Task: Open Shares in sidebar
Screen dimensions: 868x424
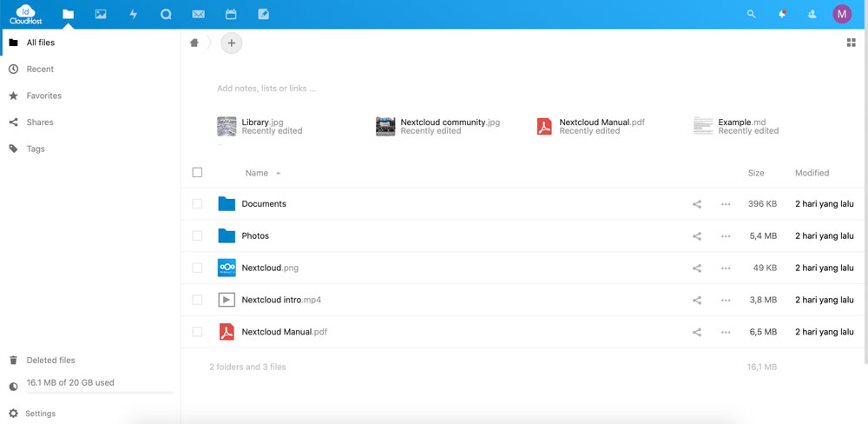Action: pos(90,123)
